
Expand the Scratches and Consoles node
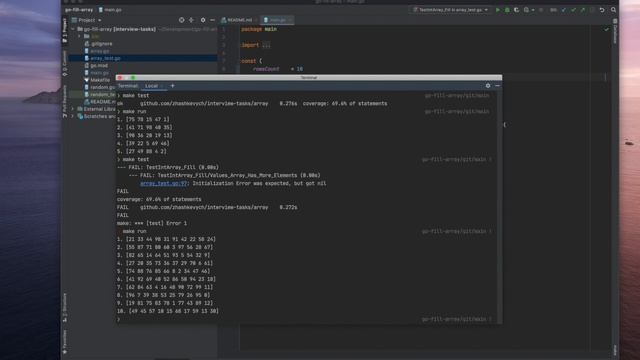click(73, 116)
